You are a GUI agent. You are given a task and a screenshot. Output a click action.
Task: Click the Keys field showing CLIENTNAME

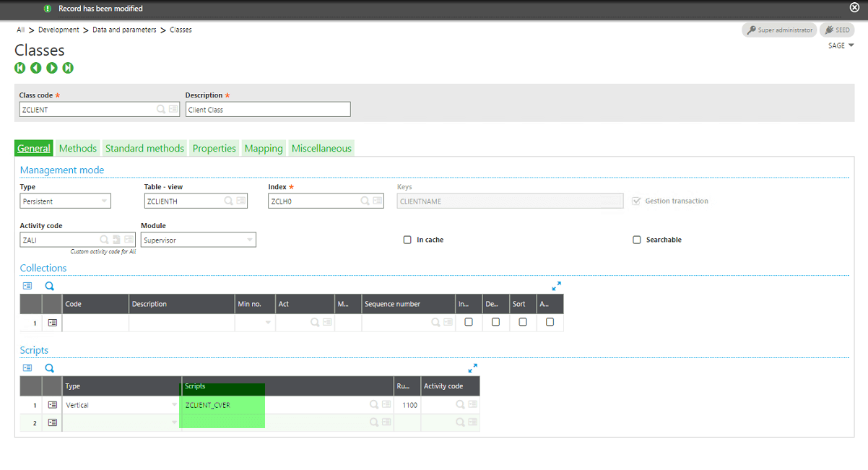511,201
